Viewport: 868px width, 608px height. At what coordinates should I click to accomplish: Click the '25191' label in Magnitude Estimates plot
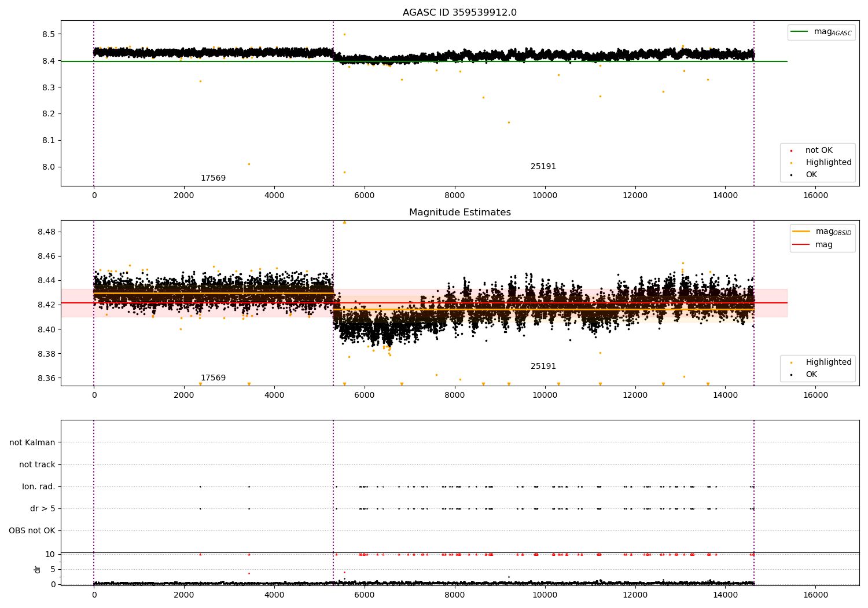[x=543, y=367]
